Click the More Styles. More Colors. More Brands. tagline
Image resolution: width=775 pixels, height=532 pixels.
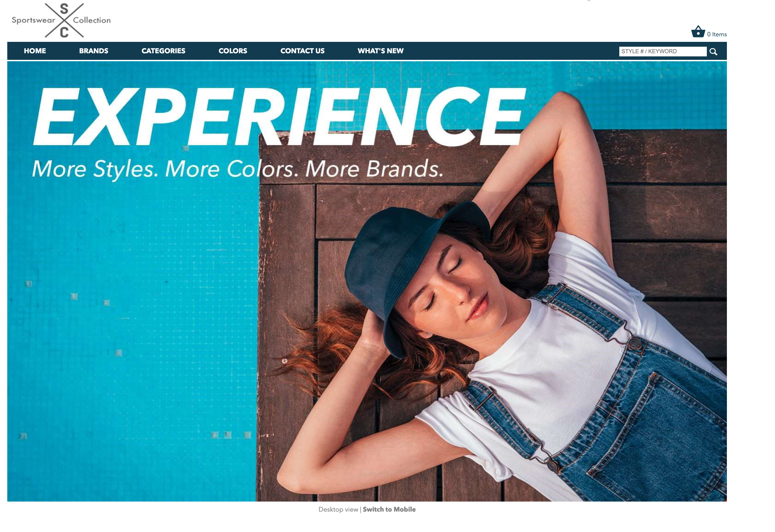tap(238, 169)
